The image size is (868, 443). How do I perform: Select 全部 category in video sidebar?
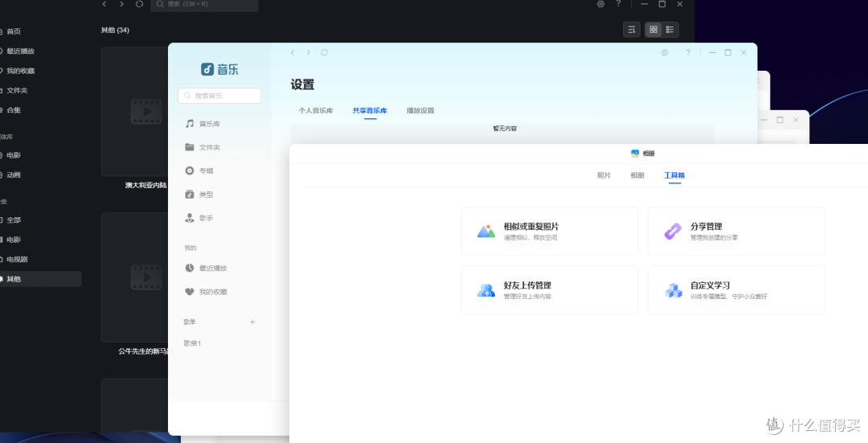tap(14, 219)
